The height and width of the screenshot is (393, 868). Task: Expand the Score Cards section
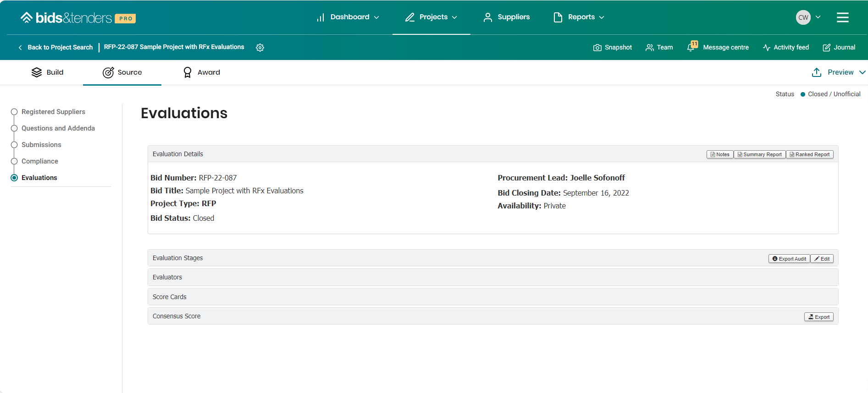click(170, 297)
